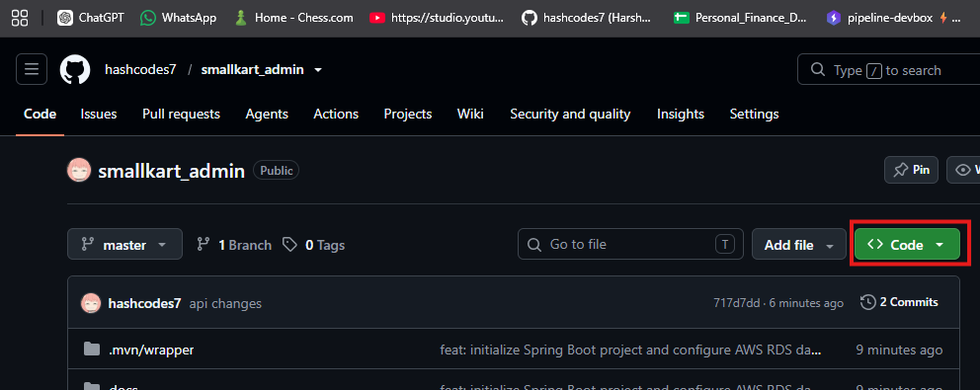Switch to the Code tab
This screenshot has height=390, width=980.
click(x=40, y=115)
